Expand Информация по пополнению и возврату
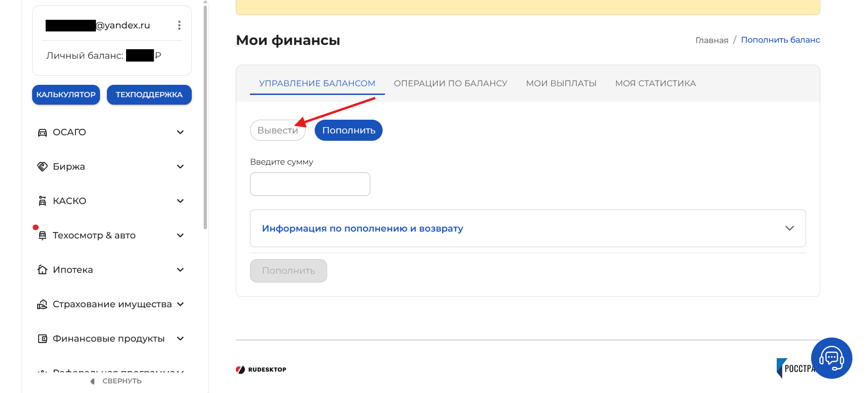 click(x=528, y=228)
